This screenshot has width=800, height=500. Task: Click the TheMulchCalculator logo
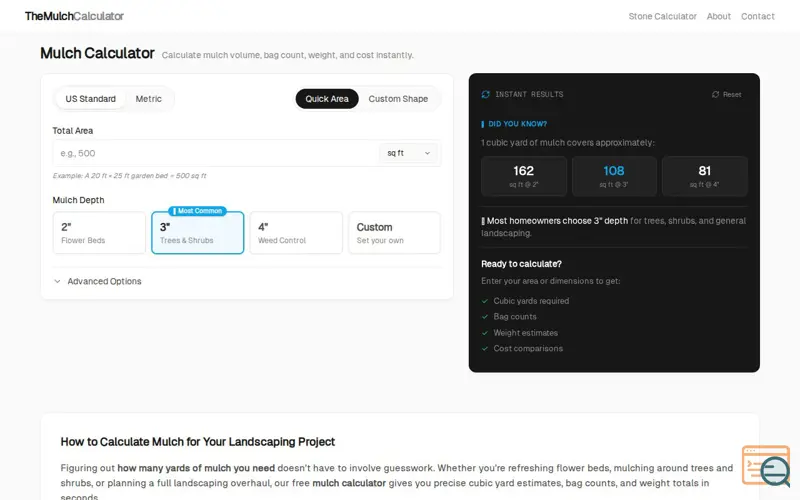click(x=74, y=16)
